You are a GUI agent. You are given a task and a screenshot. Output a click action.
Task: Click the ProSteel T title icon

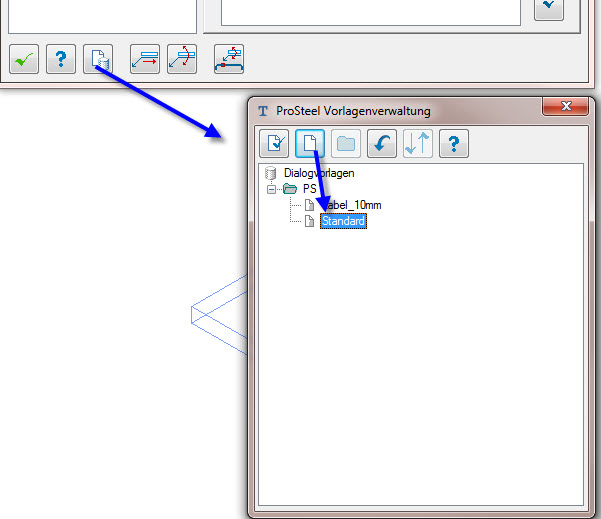click(263, 111)
